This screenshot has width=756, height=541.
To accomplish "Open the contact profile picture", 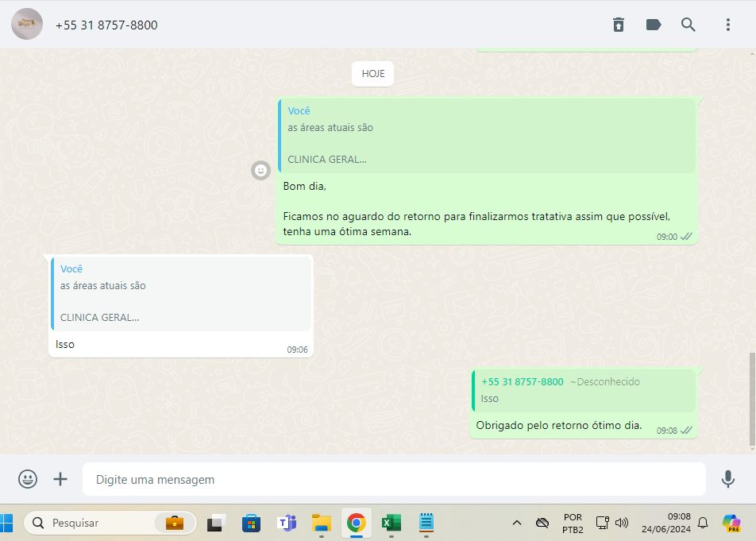I will 27,24.
